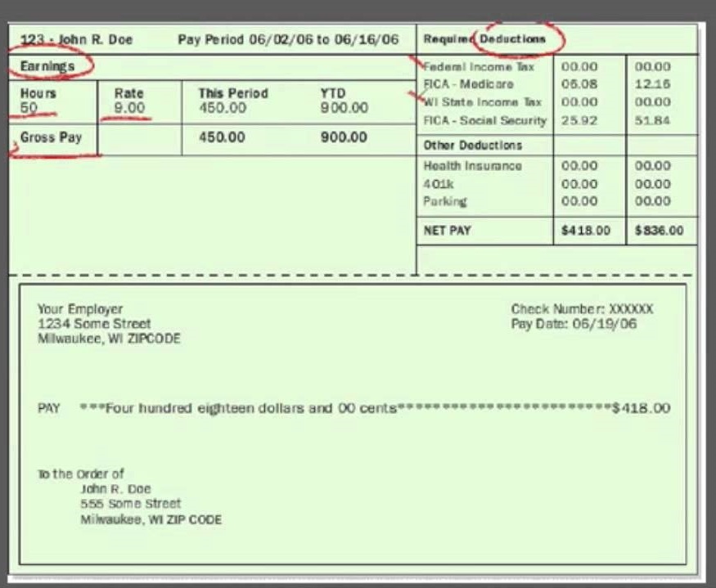The image size is (716, 588).
Task: Click the FICA Social Security YTD value 51.84
Action: click(x=652, y=120)
